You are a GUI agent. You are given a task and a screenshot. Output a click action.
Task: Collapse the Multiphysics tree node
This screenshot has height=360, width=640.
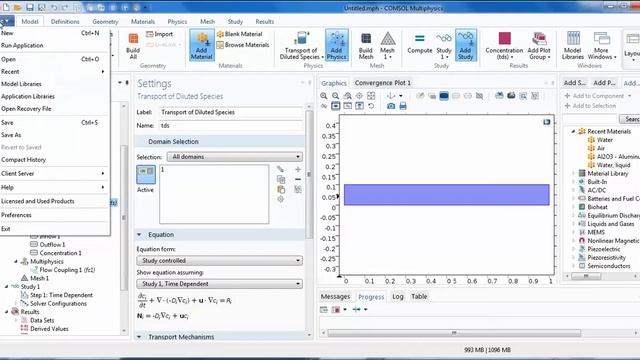click(x=16, y=261)
